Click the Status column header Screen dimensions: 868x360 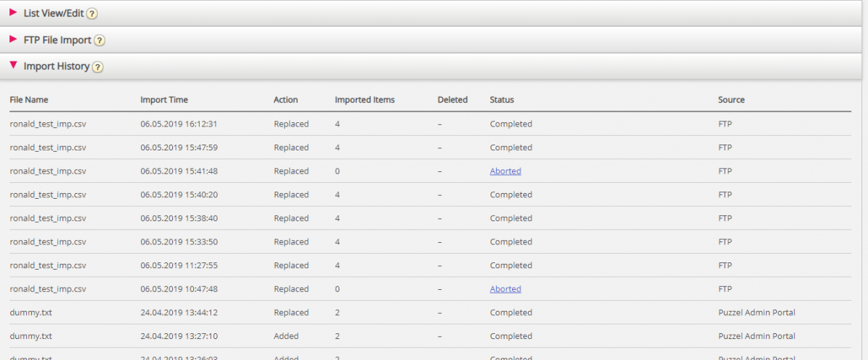[x=501, y=100]
